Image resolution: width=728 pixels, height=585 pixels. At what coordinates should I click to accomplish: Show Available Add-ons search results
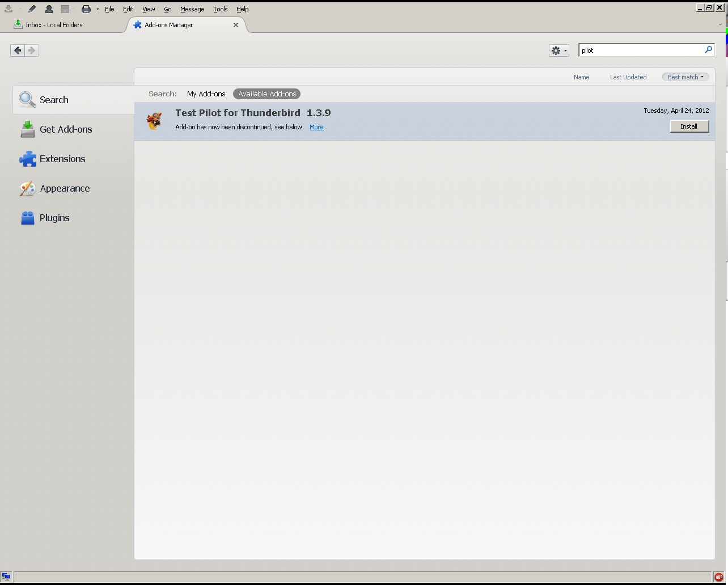coord(267,94)
